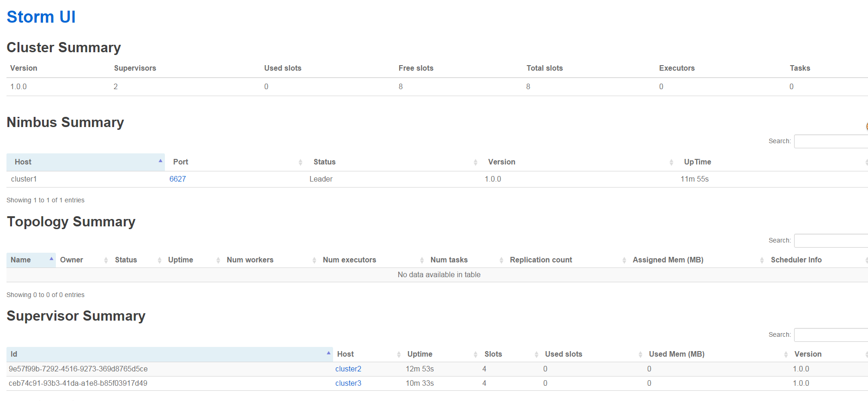The height and width of the screenshot is (401, 868).
Task: Click the Showing 1 to 1 of 1 entries text
Action: [45, 200]
